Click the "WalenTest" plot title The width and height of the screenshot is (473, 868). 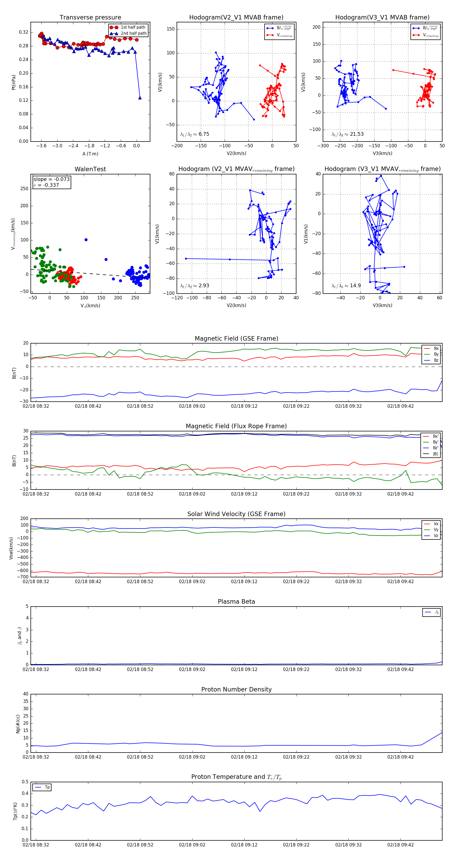(90, 169)
